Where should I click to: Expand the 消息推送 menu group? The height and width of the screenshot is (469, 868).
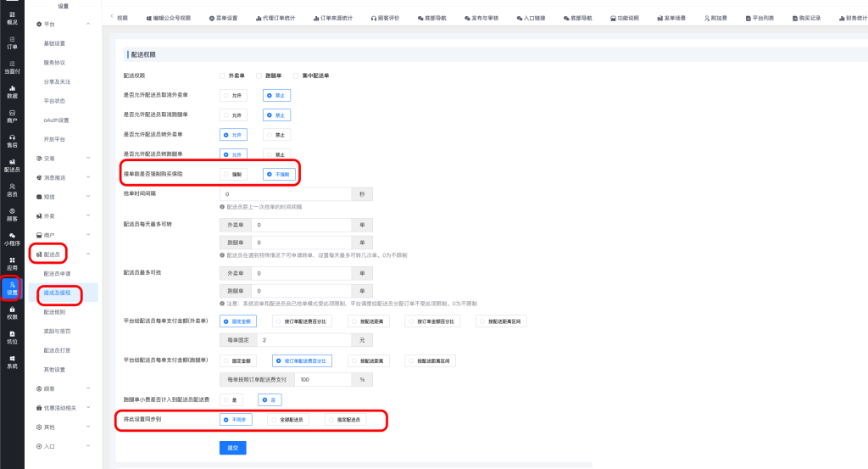pos(64,177)
